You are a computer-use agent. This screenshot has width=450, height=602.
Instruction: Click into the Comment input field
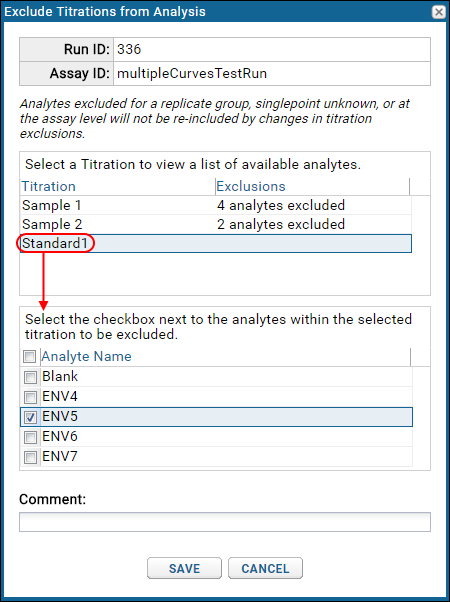click(225, 522)
